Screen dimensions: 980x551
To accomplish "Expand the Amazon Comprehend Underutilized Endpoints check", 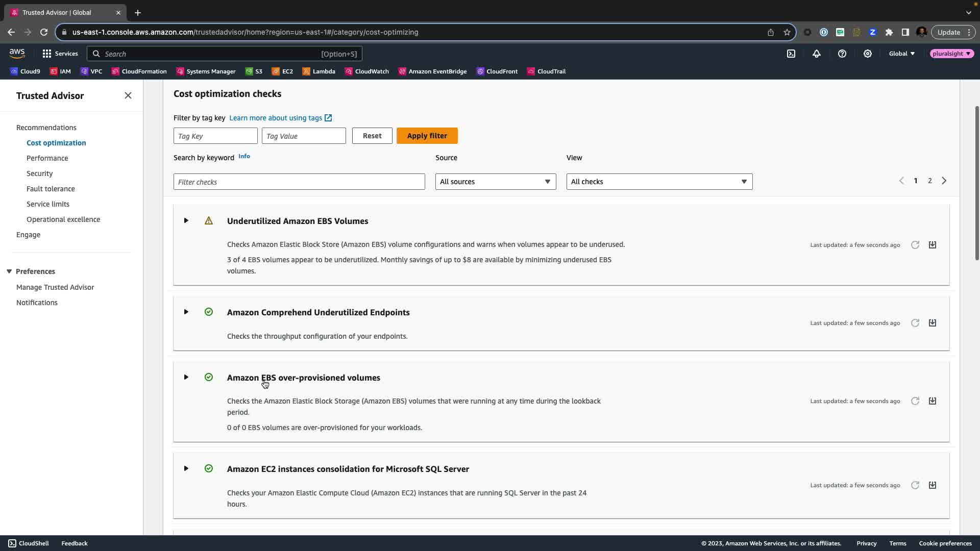I will [x=186, y=312].
